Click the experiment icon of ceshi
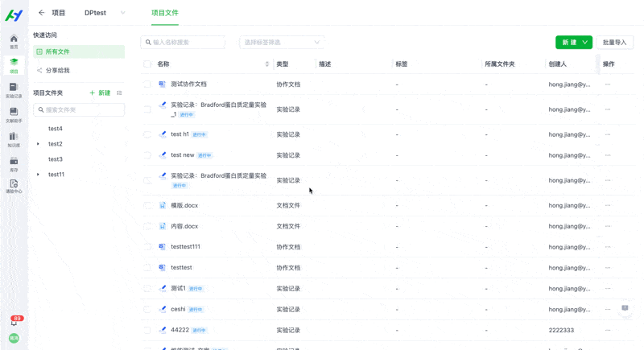This screenshot has width=644, height=350. click(x=163, y=309)
